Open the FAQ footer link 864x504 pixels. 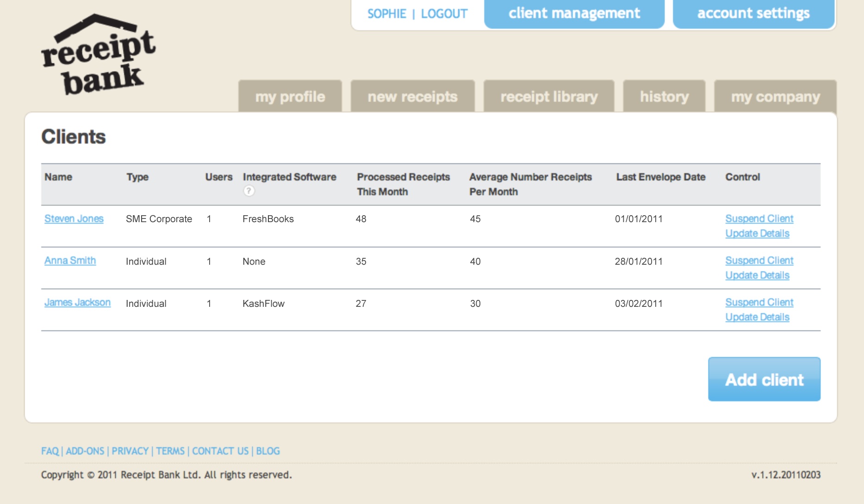click(x=50, y=451)
